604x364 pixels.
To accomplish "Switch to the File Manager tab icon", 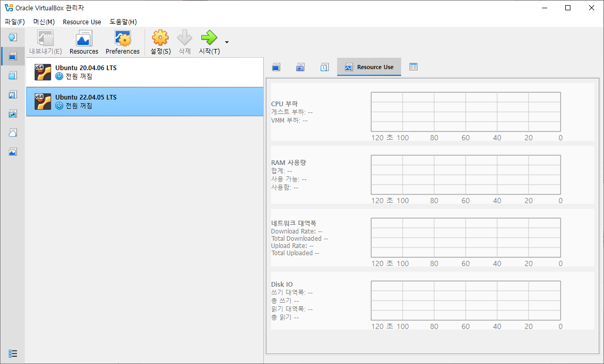I will pyautogui.click(x=414, y=67).
